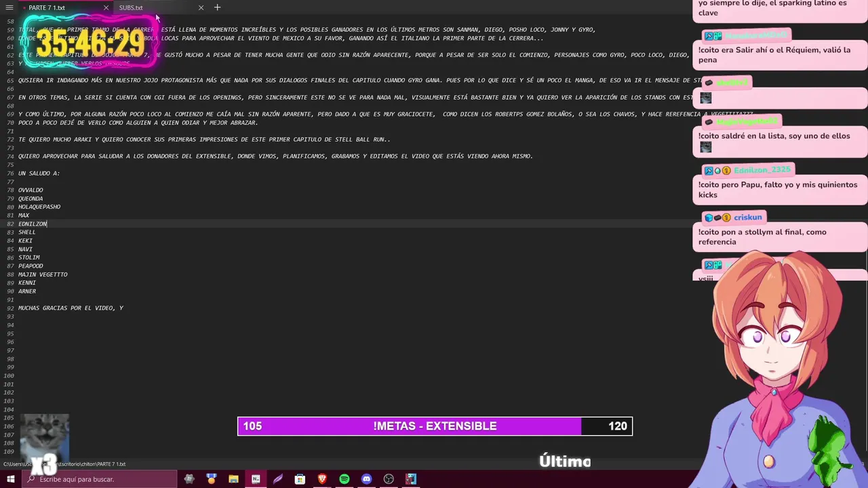Click the taskbar search box
Viewport: 868px width, 488px height.
[98, 479]
